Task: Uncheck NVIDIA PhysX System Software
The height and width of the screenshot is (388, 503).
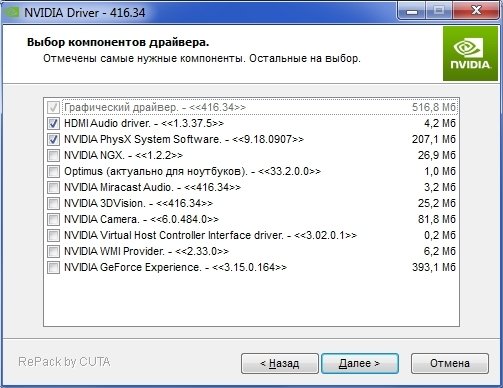Action: (53, 139)
